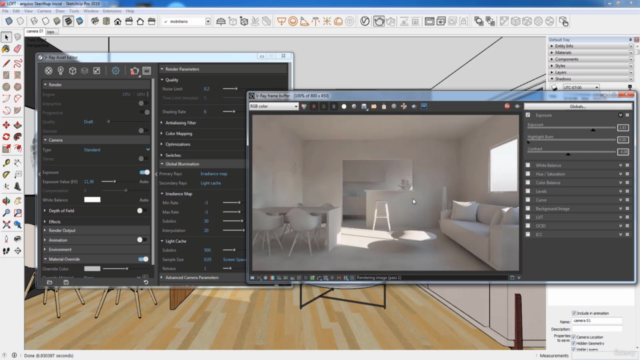Open the Extensions menu
The height and width of the screenshot is (360, 640).
coord(112,11)
